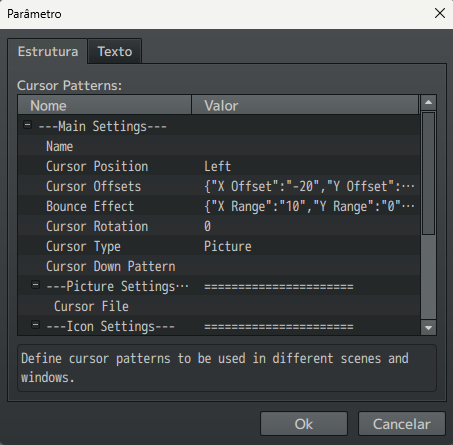
Task: Select the Estrutura tab
Action: [x=48, y=51]
